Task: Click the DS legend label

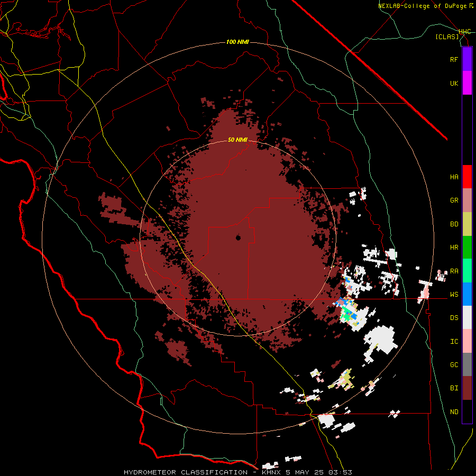Action: pyautogui.click(x=454, y=318)
